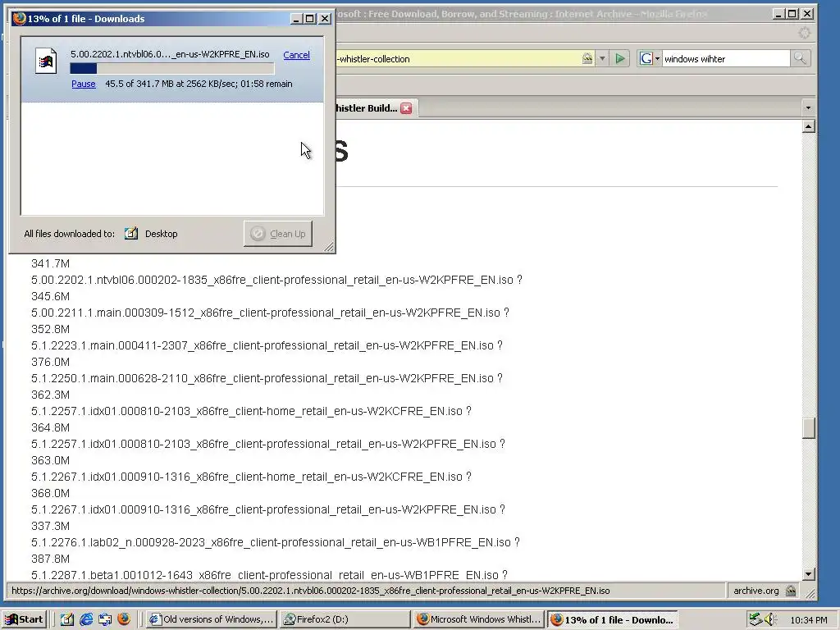This screenshot has width=840, height=630.
Task: Click the status bar padlock icon
Action: pos(790,591)
